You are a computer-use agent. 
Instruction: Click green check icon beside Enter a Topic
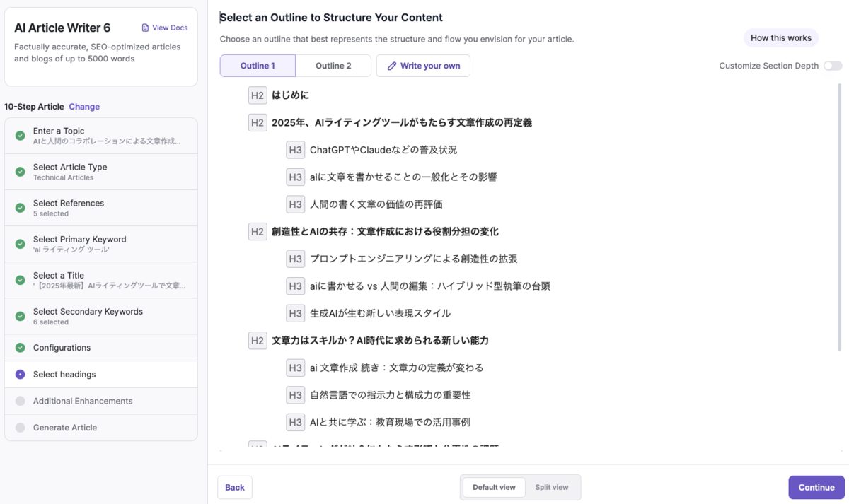pos(20,136)
